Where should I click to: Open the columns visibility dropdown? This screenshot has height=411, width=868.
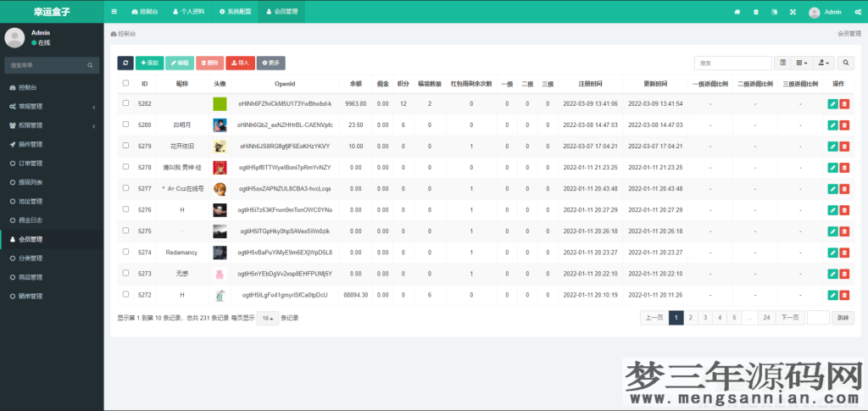tap(802, 63)
